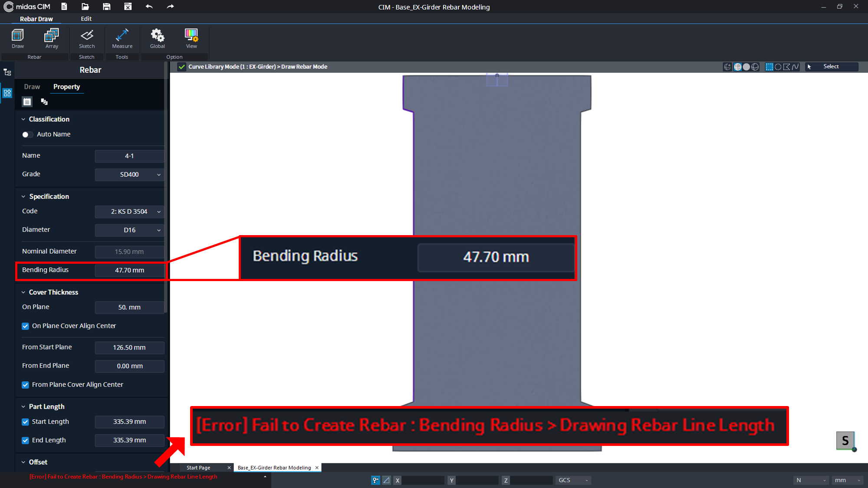Expand the message log arrow
The image size is (868, 488).
point(265,477)
